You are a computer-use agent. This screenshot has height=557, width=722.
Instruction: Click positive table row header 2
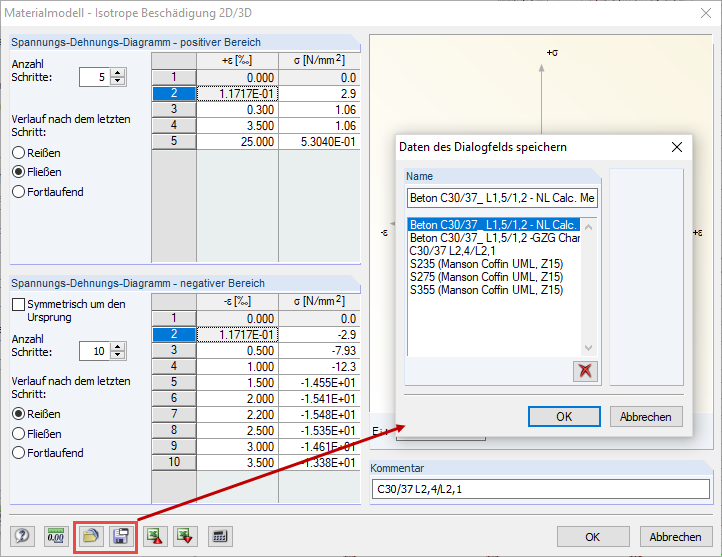point(174,93)
